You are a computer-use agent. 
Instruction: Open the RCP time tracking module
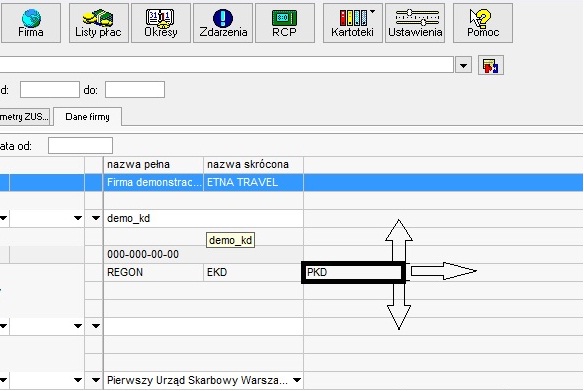(x=285, y=23)
